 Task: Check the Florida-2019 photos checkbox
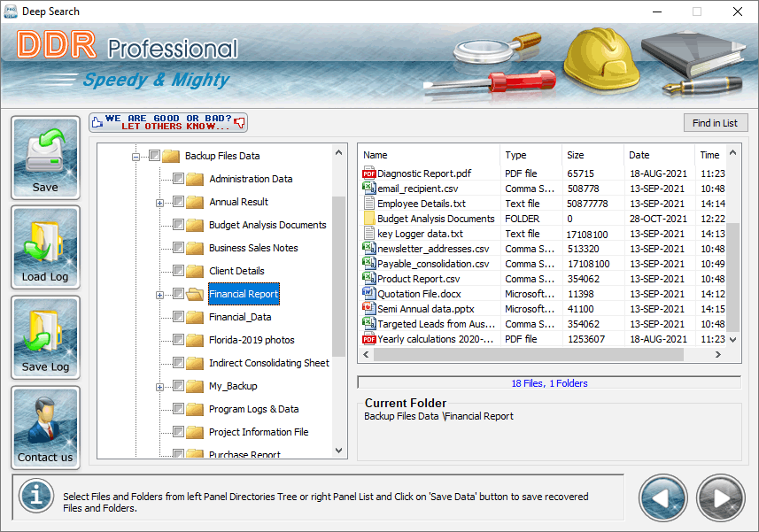pyautogui.click(x=178, y=340)
